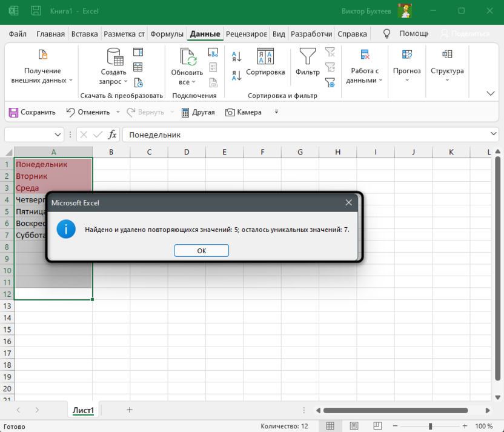Viewport: 504px width, 432px height.
Task: Click the horizontal scrollbar thumb
Action: [x=396, y=410]
